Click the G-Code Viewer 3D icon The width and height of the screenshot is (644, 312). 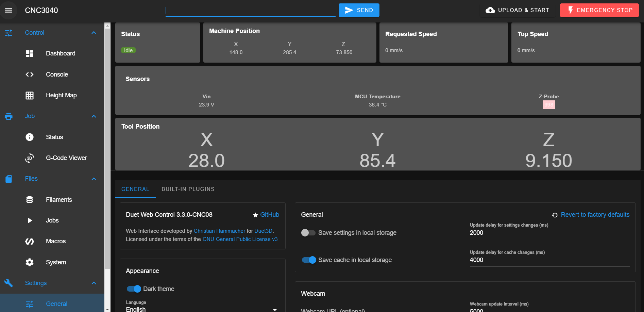click(30, 158)
